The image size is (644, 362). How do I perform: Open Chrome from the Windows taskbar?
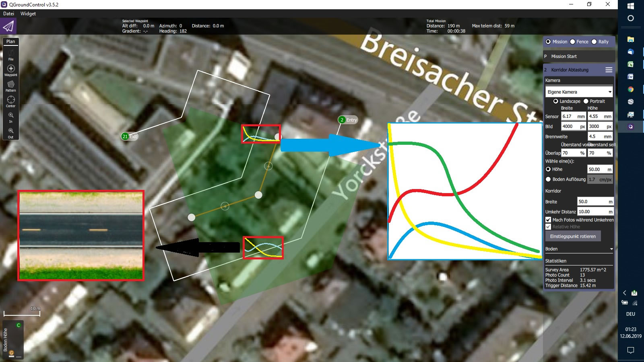(631, 89)
